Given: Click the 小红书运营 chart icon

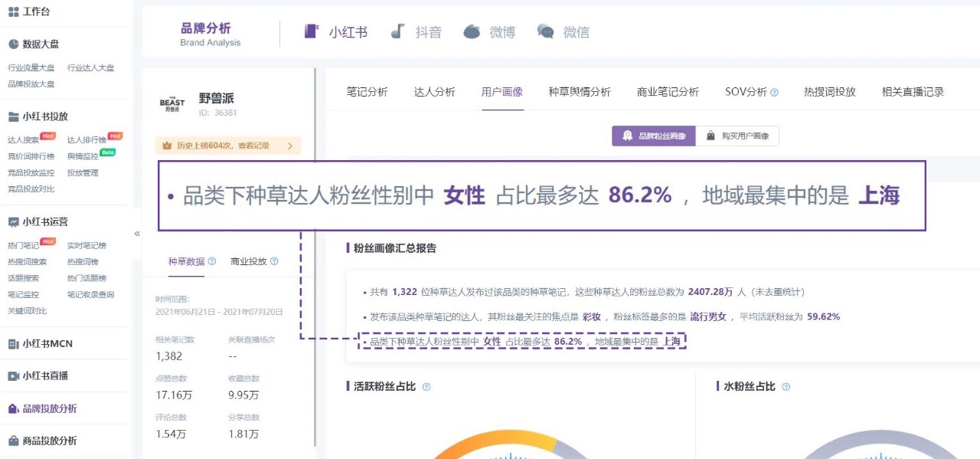Looking at the screenshot, I should coord(13,221).
